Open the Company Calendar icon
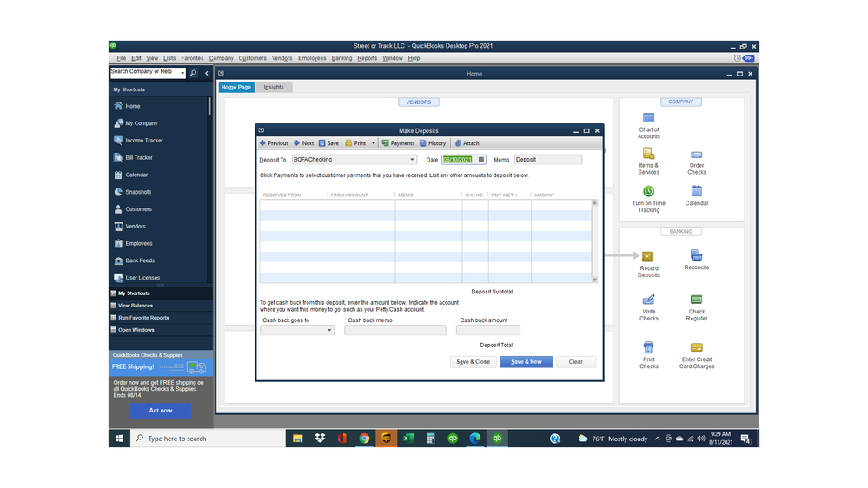Viewport: 868px width, 488px height. (696, 191)
